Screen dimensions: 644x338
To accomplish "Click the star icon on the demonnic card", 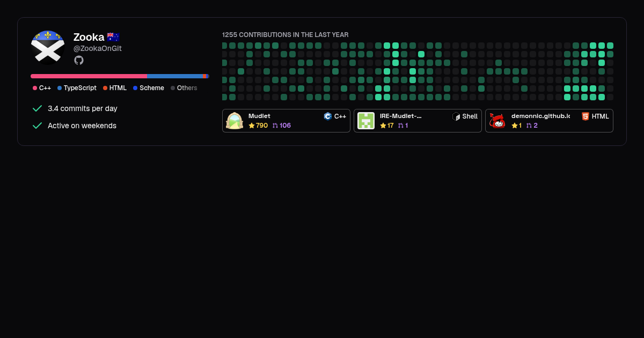I will click(x=514, y=126).
